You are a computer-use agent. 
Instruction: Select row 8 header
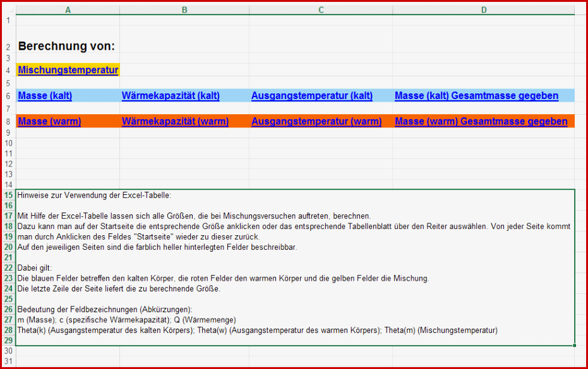[x=8, y=122]
